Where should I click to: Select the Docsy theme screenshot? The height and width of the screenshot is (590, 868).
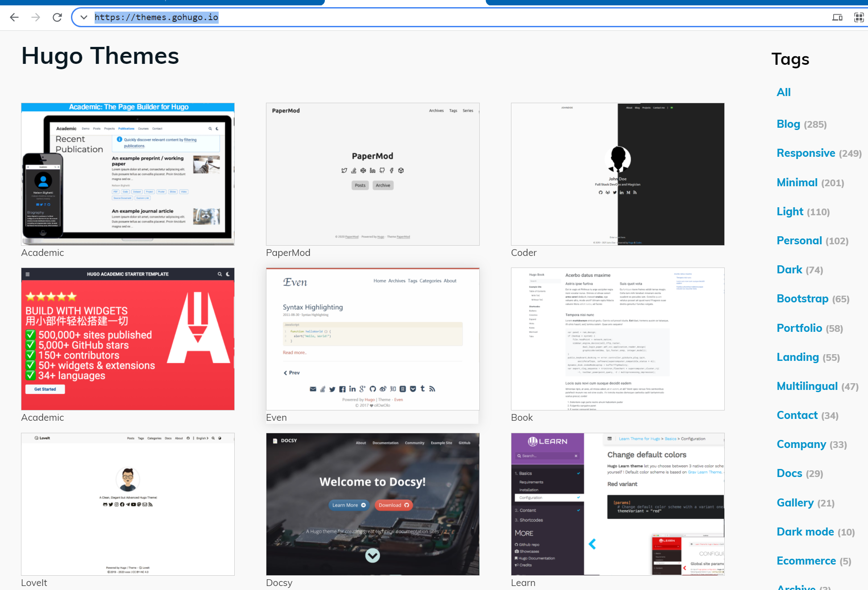373,504
